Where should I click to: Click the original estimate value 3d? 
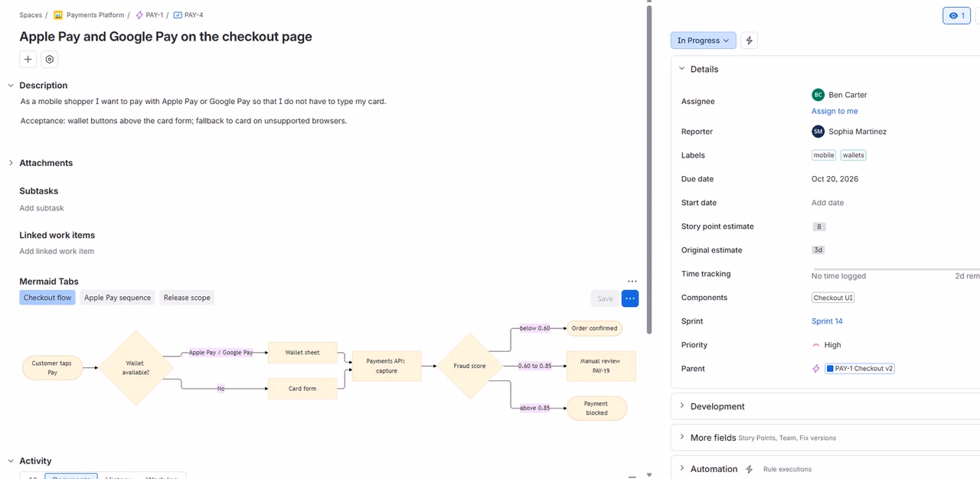[x=818, y=250]
